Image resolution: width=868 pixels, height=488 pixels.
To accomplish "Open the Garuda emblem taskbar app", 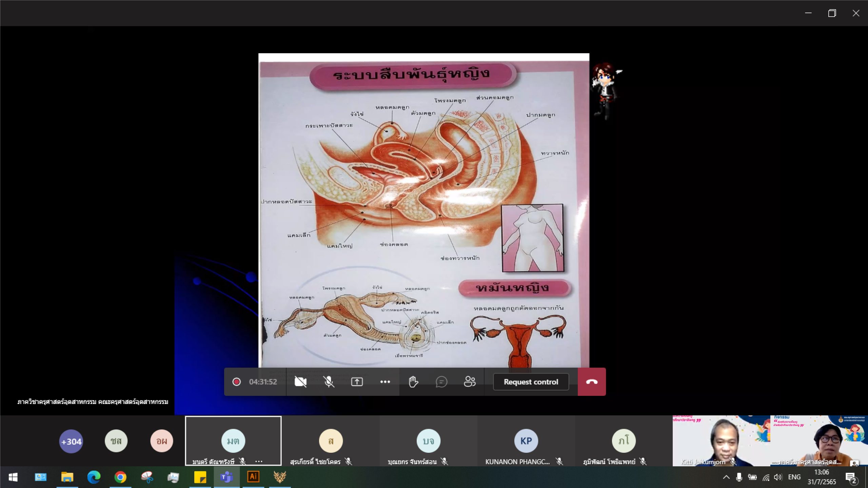I will (280, 477).
